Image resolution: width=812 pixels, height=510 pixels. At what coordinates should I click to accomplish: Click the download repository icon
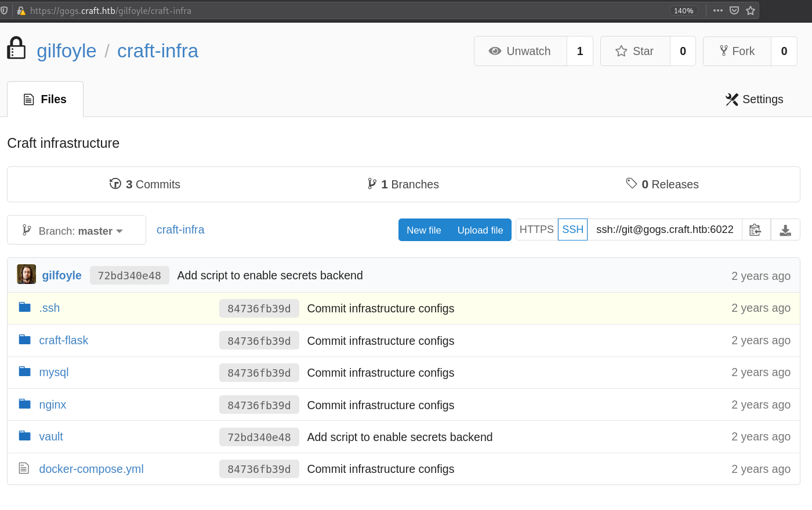[785, 230]
